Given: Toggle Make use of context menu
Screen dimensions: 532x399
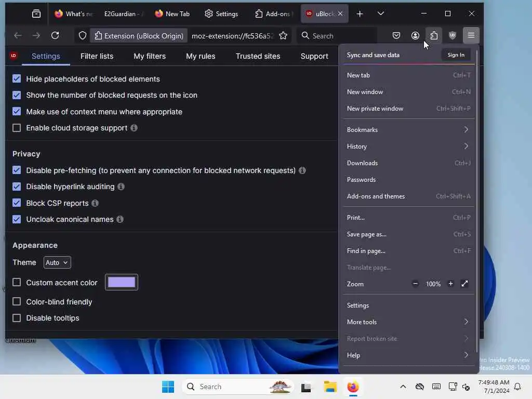Looking at the screenshot, I should click(17, 111).
